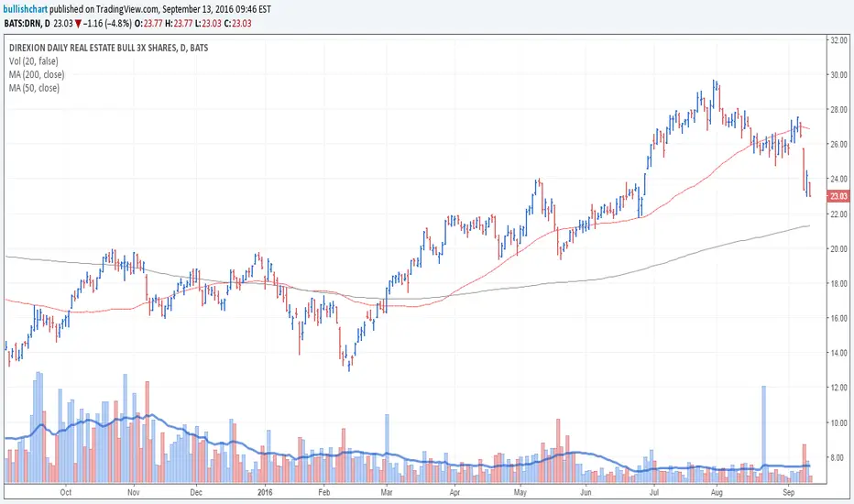Click the Vol (20, false) indicator label
Viewport: 854px width, 504px height.
34,61
